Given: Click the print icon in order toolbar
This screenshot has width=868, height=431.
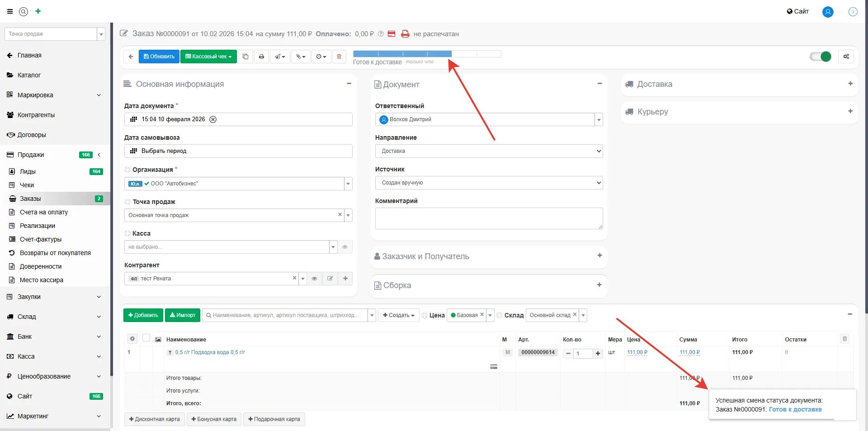Looking at the screenshot, I should click(x=261, y=57).
